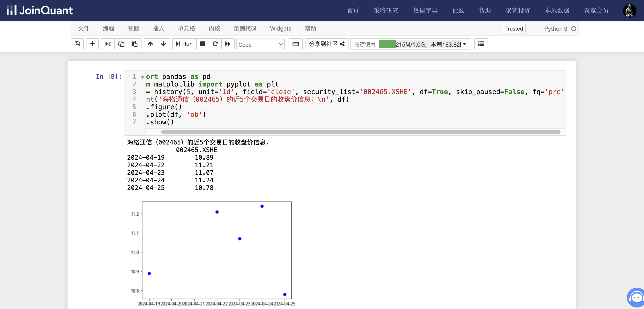Expand memory usage dropdown arrow
This screenshot has width=644, height=309.
click(x=464, y=44)
